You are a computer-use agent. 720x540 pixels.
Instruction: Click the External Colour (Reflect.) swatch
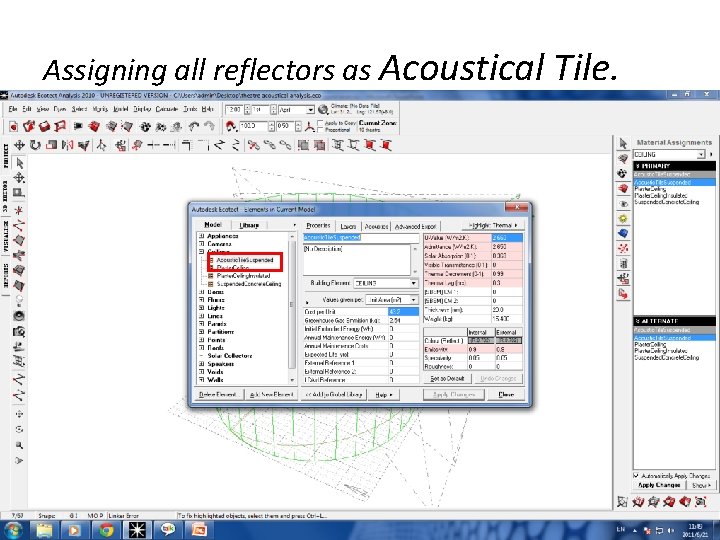click(508, 341)
